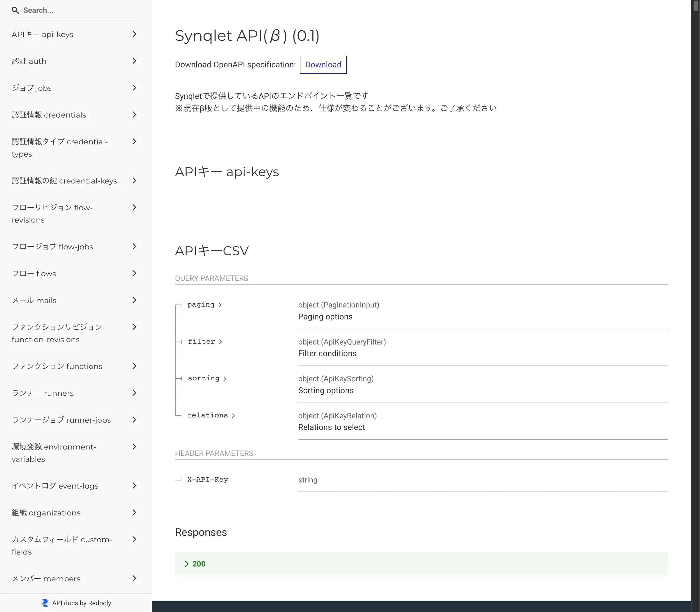
Task: Click the Synqlet API(β) (0.1) title
Action: point(247,36)
